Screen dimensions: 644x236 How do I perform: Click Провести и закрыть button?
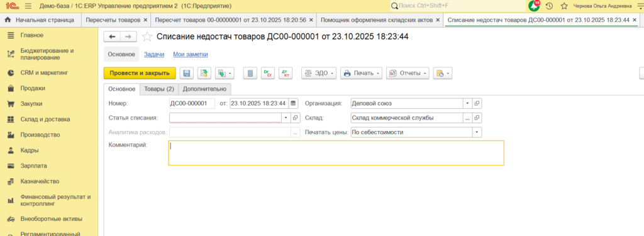[x=140, y=73]
